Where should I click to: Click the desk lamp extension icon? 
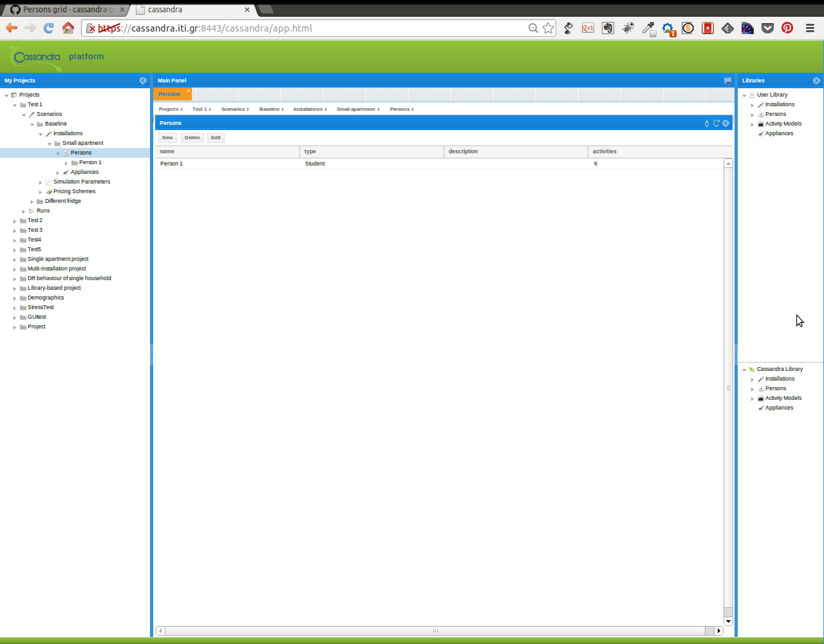coord(568,28)
